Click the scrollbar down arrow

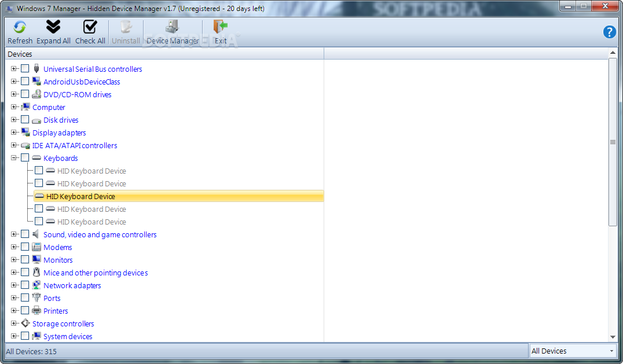[x=613, y=337]
